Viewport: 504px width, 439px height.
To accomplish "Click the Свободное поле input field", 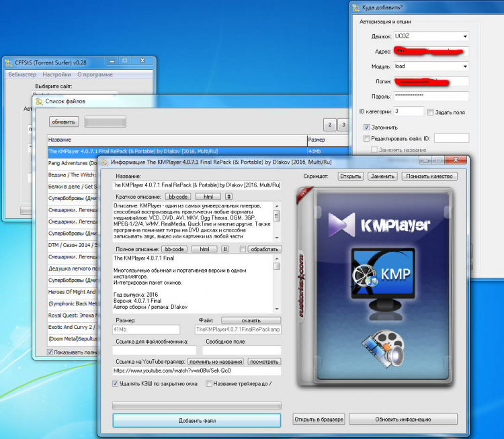I will coord(242,350).
